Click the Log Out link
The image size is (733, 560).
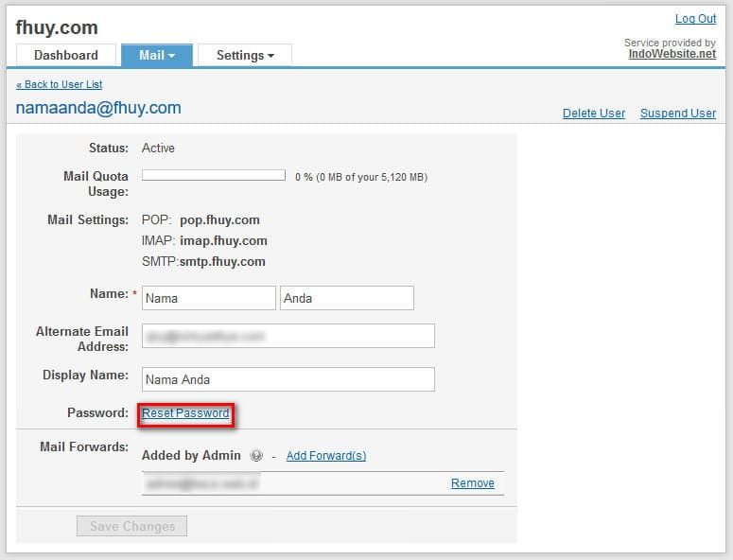695,19
